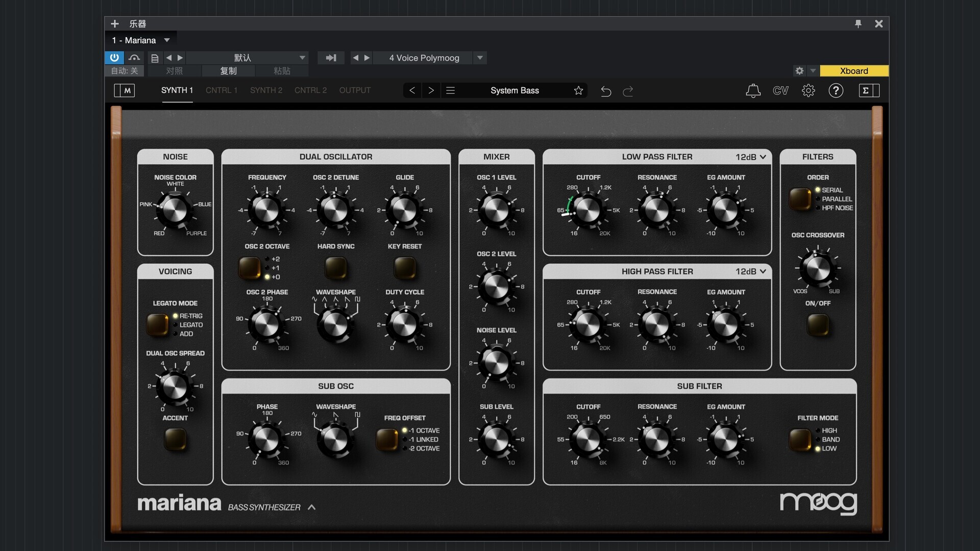980x551 pixels.
Task: Favorite the System Bass preset star
Action: point(578,90)
